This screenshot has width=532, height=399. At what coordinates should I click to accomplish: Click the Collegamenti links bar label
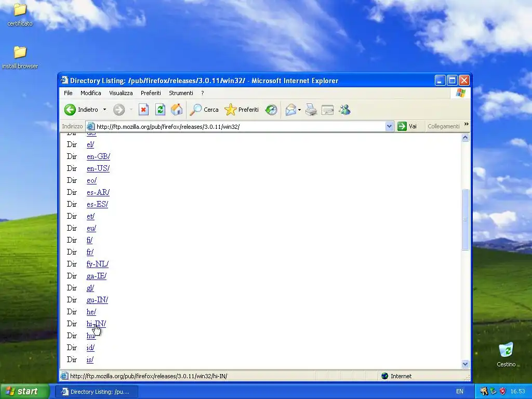point(444,126)
